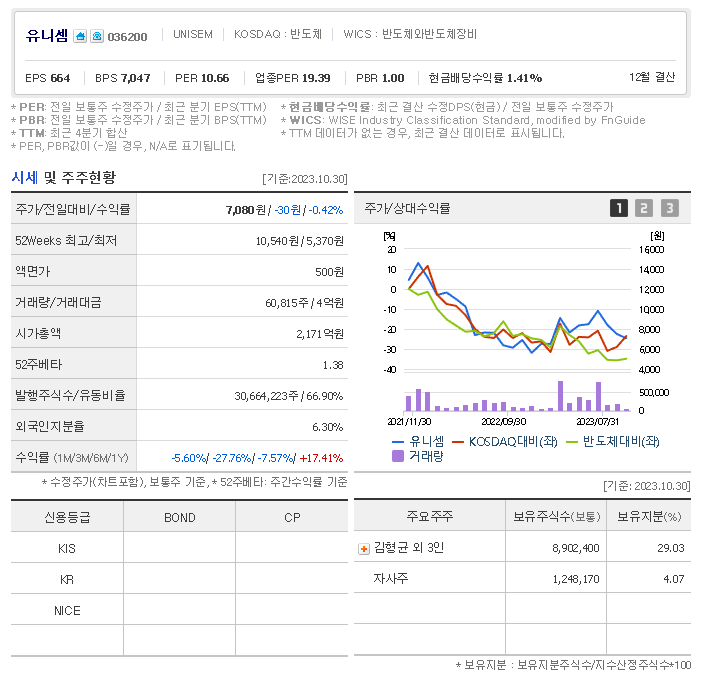This screenshot has height=677, width=703.
Task: Click the UNISEM English name
Action: [193, 35]
